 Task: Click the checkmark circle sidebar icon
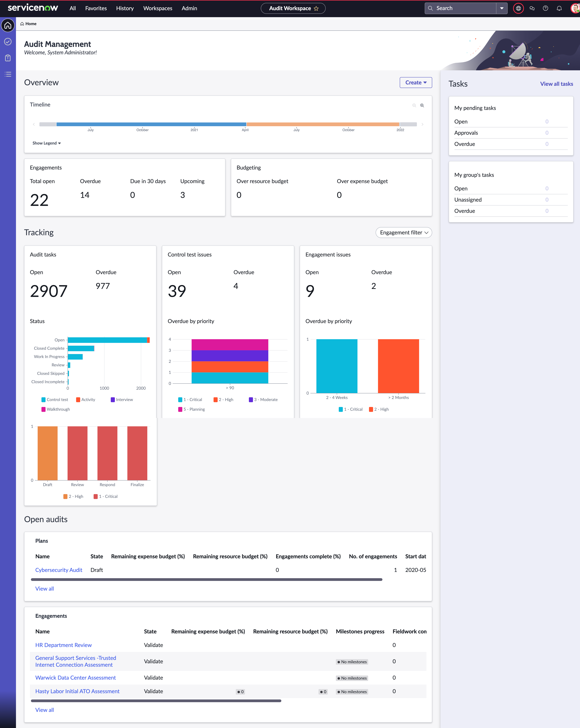point(8,42)
